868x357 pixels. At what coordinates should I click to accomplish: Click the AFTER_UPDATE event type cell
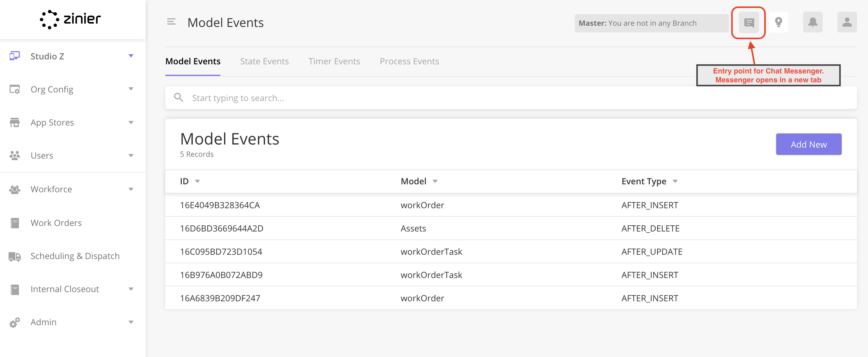pyautogui.click(x=652, y=251)
